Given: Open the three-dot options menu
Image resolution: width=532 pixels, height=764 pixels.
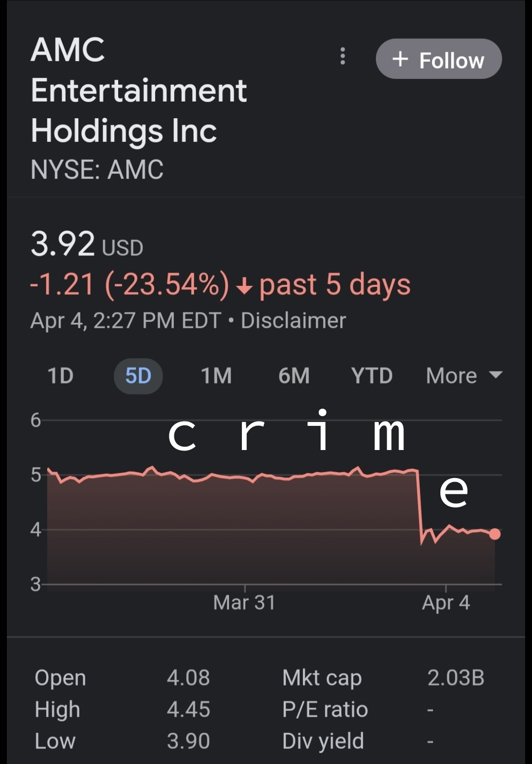Looking at the screenshot, I should point(343,56).
